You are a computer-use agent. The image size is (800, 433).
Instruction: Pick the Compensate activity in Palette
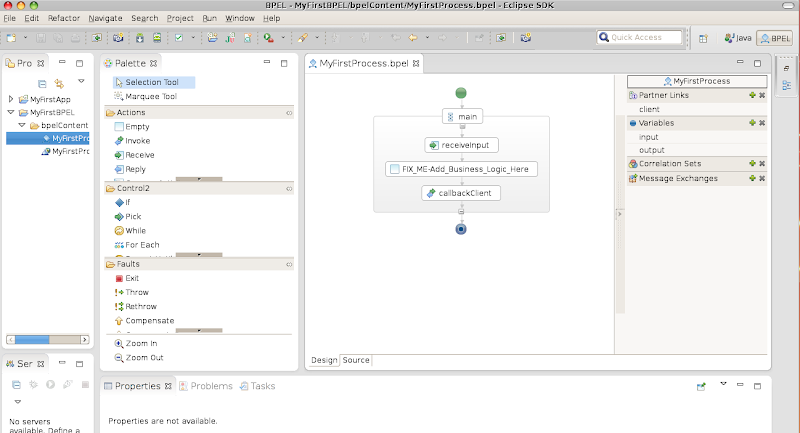pyautogui.click(x=144, y=321)
